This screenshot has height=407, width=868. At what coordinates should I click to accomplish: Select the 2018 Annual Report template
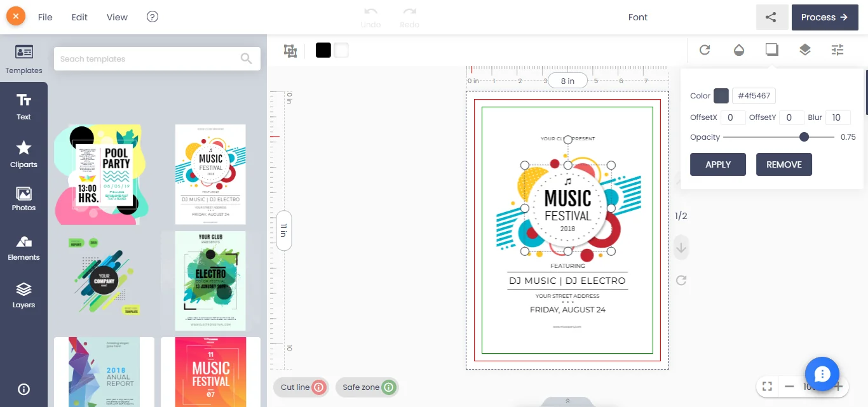(104, 372)
